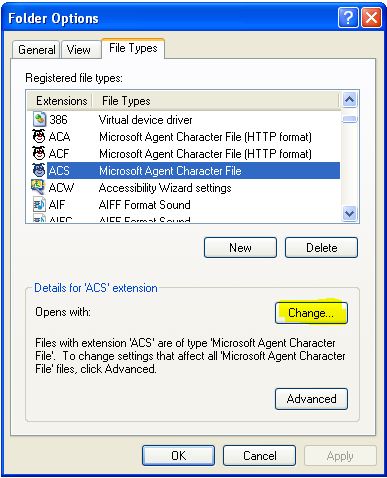Click the list scrollbar up arrow
Screen dimensions: 387x478
[x=349, y=99]
